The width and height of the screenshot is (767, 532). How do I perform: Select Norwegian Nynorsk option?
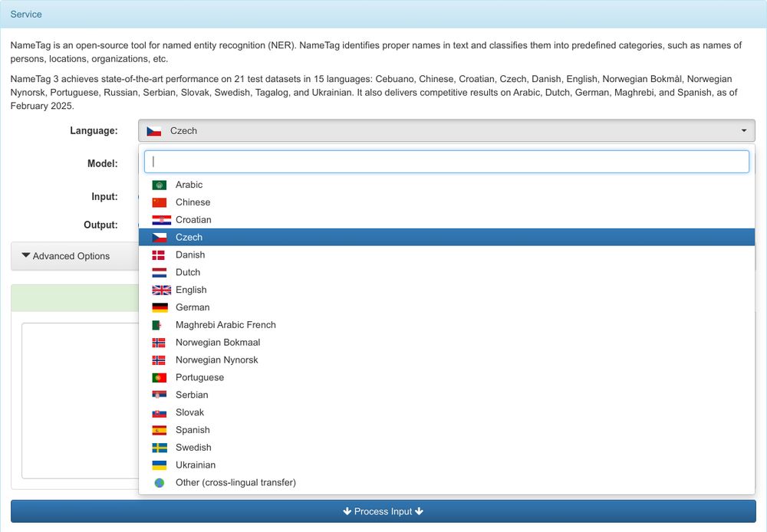click(x=446, y=360)
